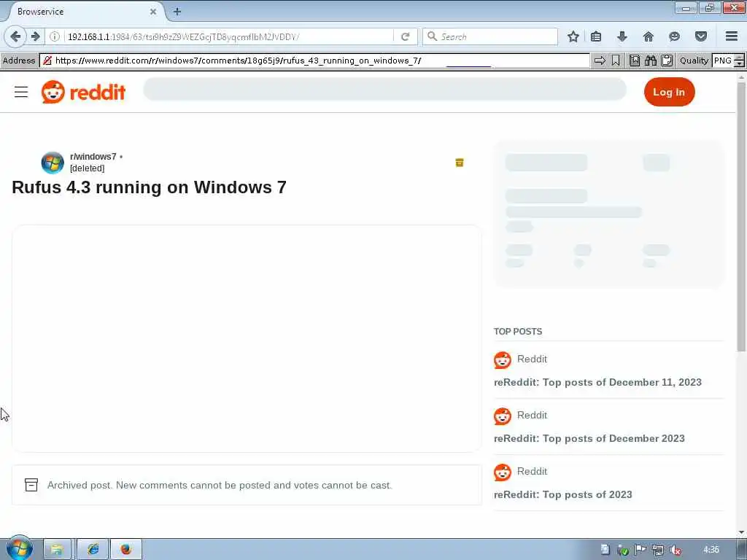This screenshot has height=560, width=747.
Task: Open the muted volume tray icon
Action: [x=675, y=550]
